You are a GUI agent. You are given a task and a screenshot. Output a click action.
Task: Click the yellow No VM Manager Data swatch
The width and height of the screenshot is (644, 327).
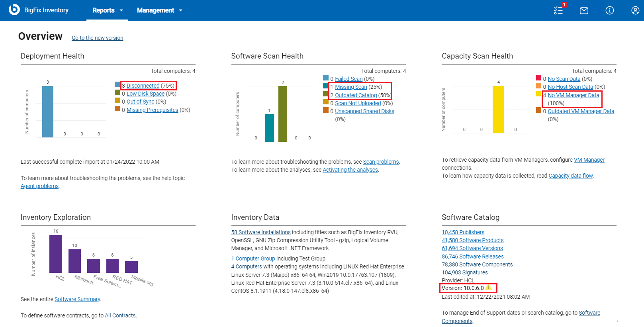click(x=538, y=94)
